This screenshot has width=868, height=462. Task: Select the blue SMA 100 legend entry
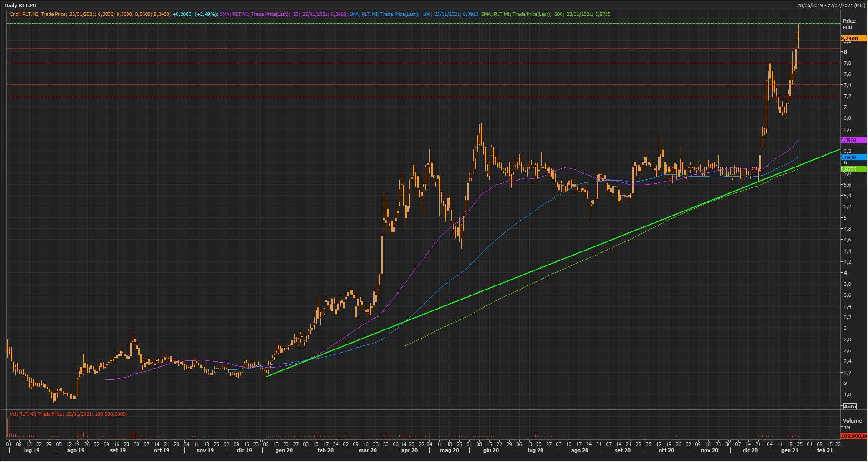point(414,14)
